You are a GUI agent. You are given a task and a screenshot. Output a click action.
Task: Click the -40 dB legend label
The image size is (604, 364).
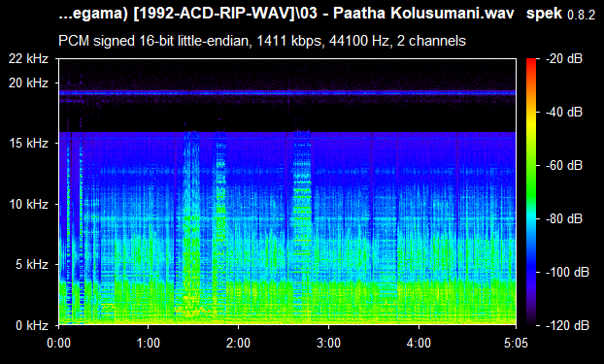click(564, 112)
